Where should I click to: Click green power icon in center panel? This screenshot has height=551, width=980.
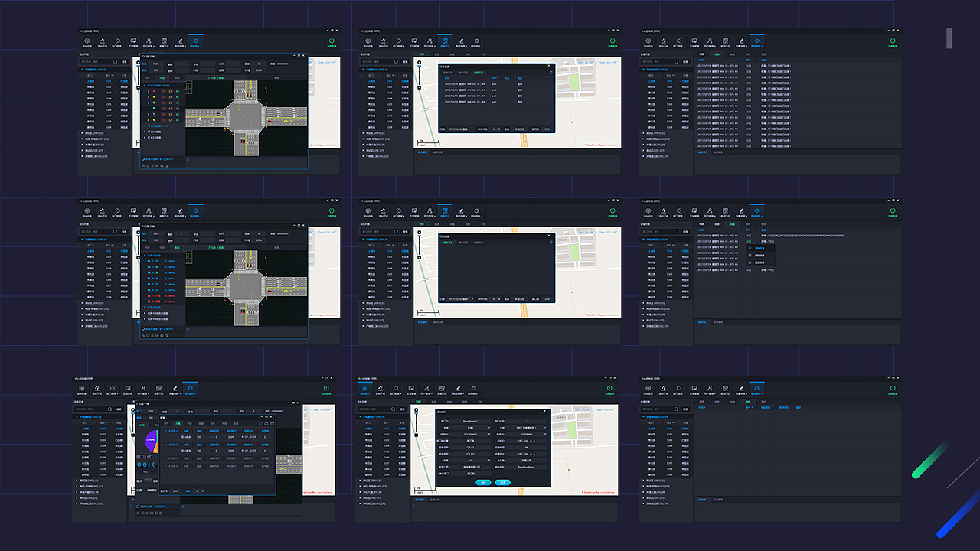(x=612, y=211)
